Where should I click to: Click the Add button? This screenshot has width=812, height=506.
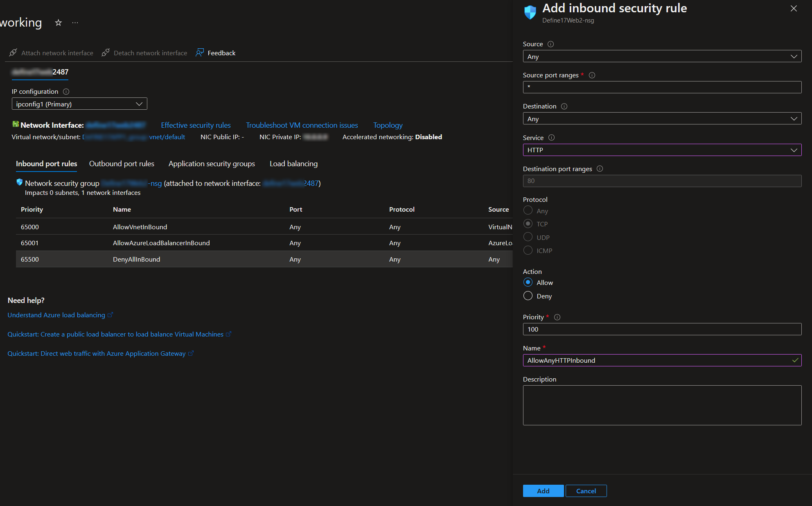543,491
